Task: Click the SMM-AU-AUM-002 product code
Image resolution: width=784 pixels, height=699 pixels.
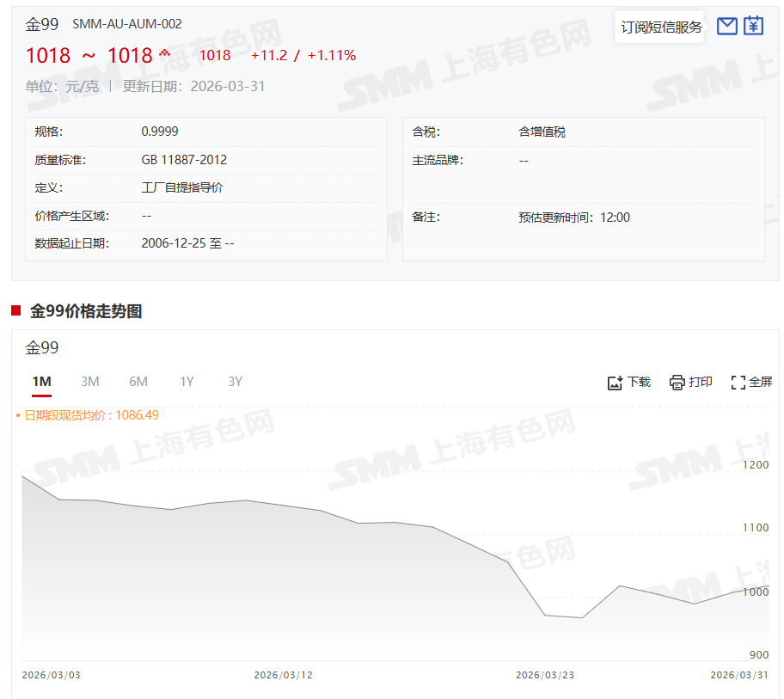Action: coord(127,24)
